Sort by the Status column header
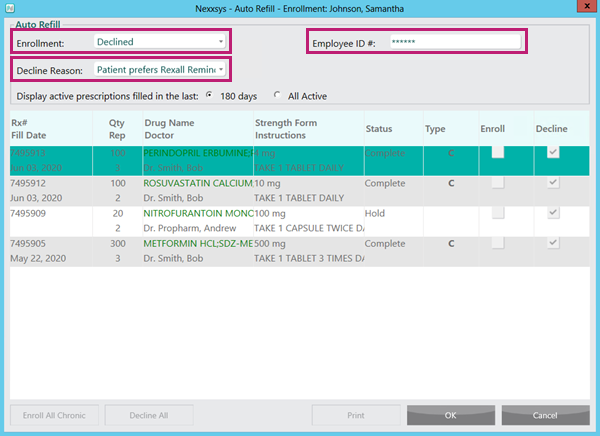Viewport: 600px width, 436px height. coord(379,129)
